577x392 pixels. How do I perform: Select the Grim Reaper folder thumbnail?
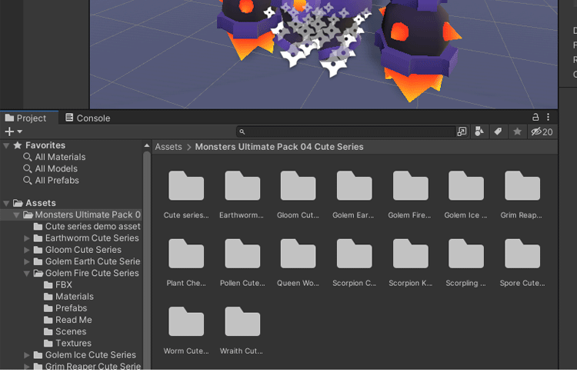(x=522, y=187)
